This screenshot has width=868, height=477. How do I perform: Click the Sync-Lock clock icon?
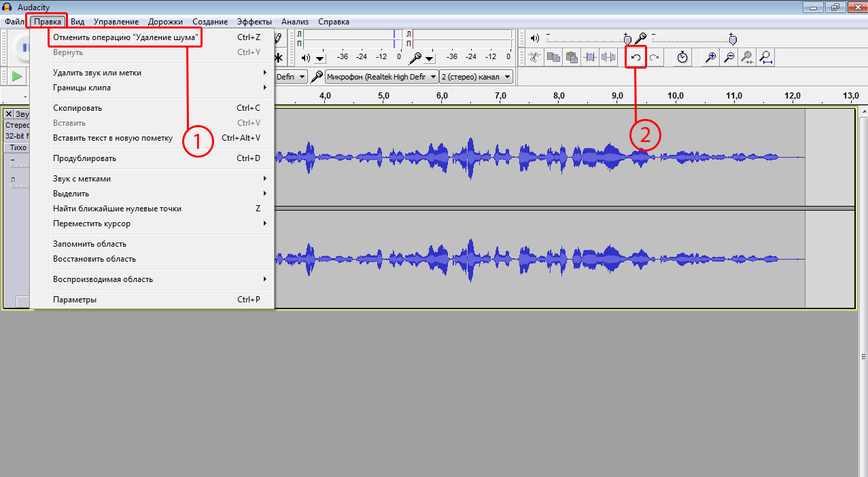pos(682,58)
